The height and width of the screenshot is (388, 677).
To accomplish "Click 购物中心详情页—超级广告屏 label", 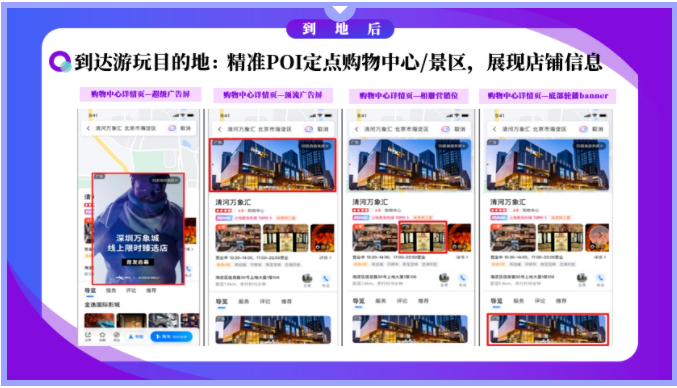I will coord(140,94).
